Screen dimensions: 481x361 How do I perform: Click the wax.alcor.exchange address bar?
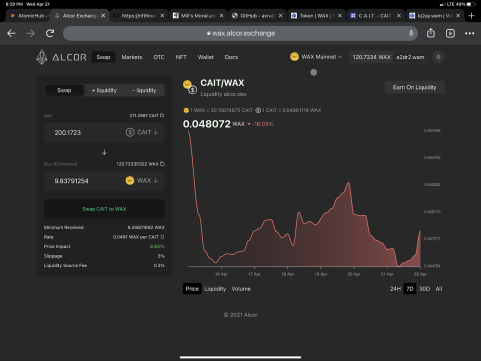(x=240, y=33)
